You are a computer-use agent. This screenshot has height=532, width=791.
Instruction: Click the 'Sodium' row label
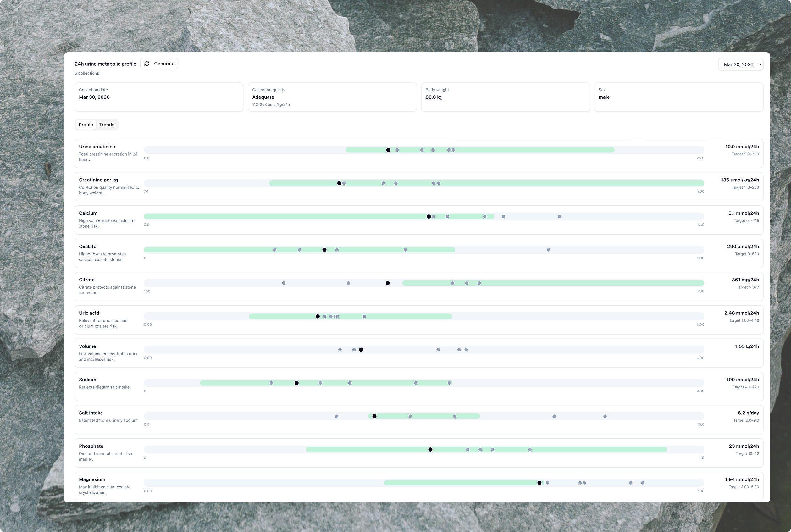pyautogui.click(x=87, y=379)
